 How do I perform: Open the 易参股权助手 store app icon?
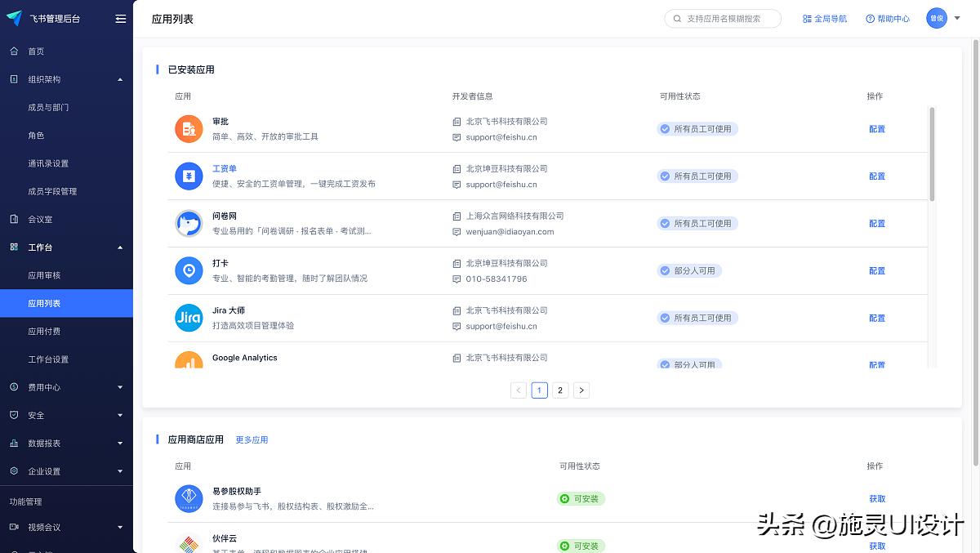(189, 498)
